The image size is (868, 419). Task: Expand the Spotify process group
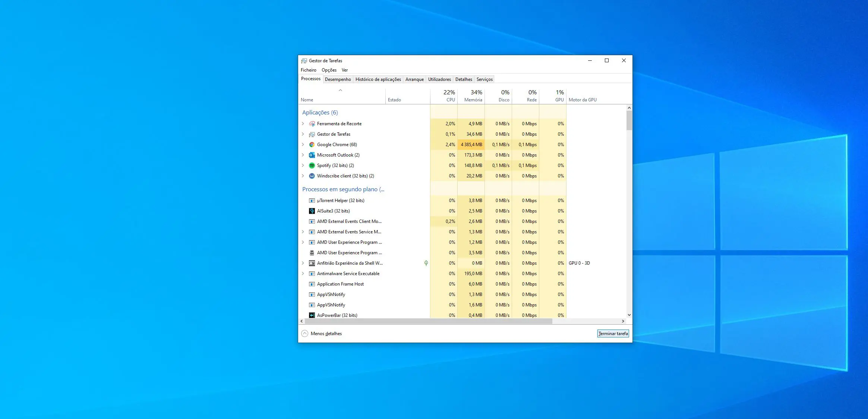click(303, 166)
